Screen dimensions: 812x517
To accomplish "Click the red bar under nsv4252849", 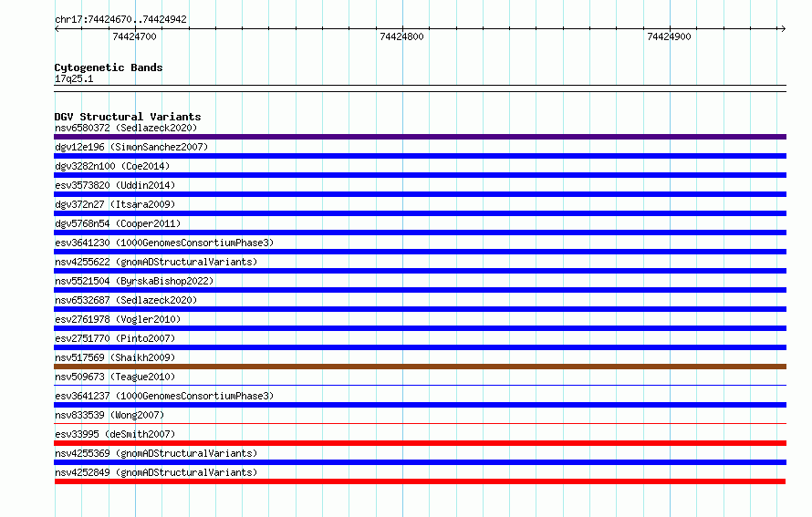I will [x=420, y=481].
